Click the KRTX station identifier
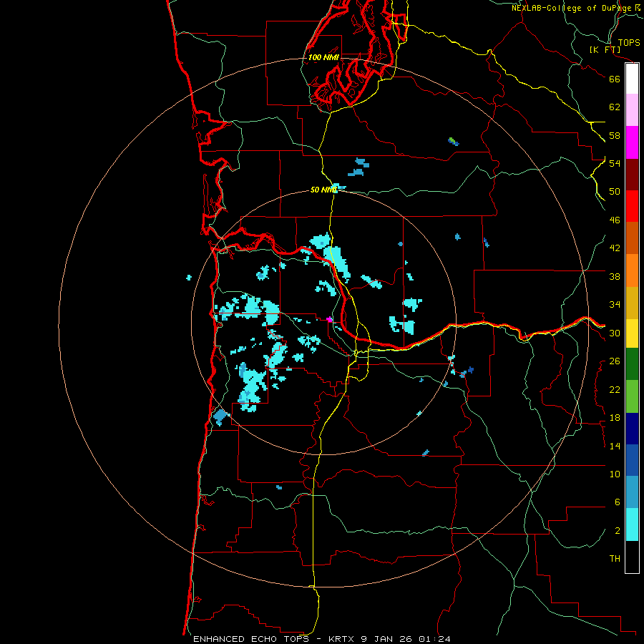 click(x=343, y=639)
